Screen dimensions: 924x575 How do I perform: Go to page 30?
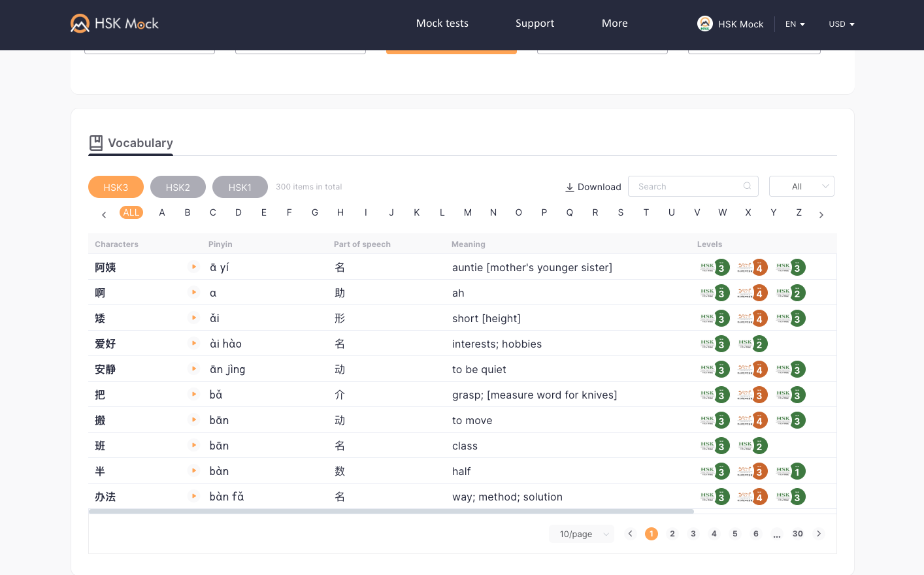(798, 534)
